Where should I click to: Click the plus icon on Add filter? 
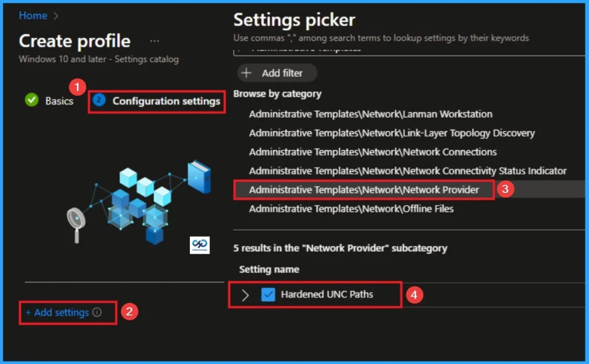pyautogui.click(x=247, y=73)
